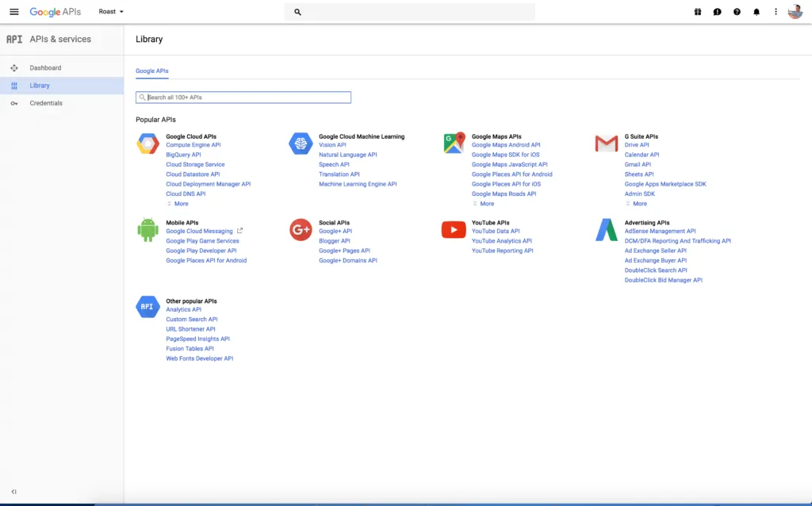Open the Gmail API link
The width and height of the screenshot is (812, 506).
pos(638,165)
